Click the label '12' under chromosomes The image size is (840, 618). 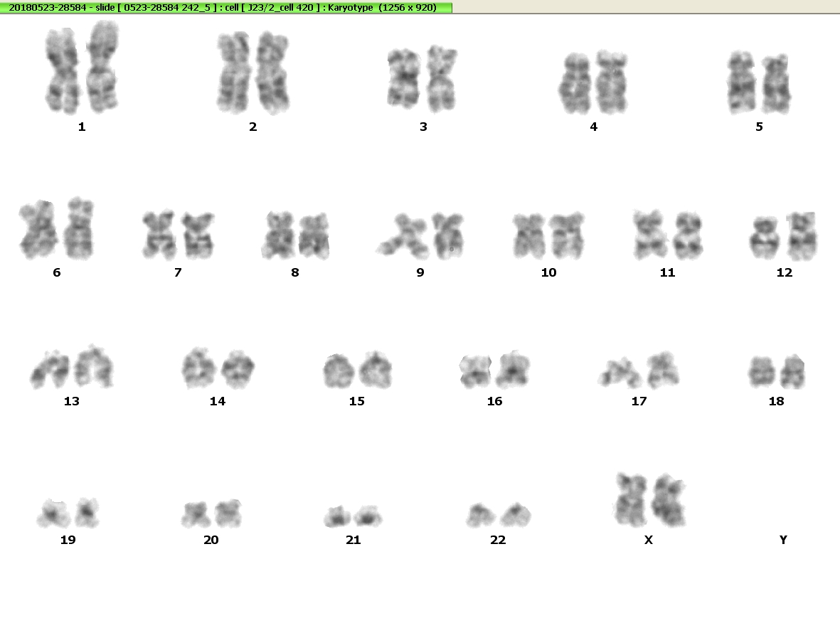[785, 272]
